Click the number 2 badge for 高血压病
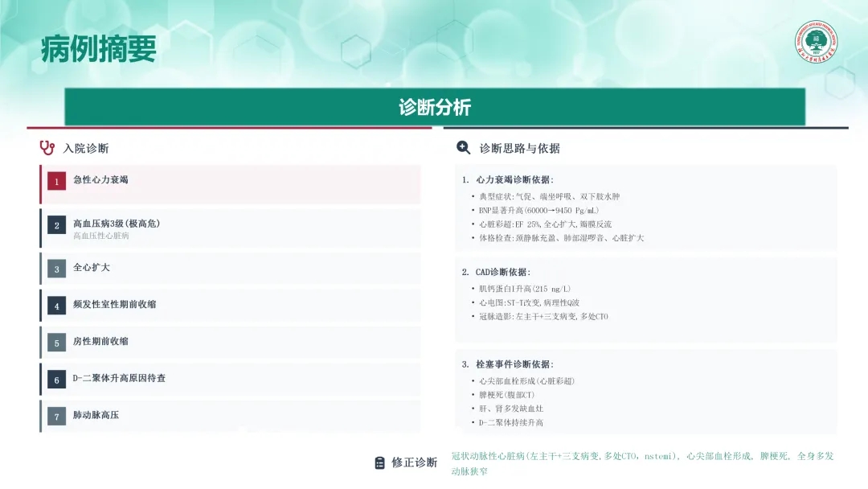The height and width of the screenshot is (489, 868). click(x=56, y=225)
